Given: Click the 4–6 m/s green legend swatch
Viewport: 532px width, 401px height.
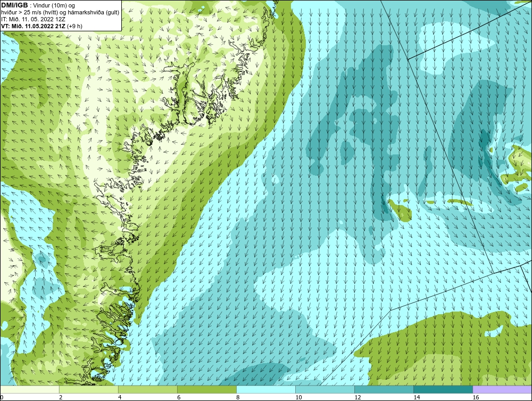Looking at the screenshot, I should pyautogui.click(x=148, y=389).
